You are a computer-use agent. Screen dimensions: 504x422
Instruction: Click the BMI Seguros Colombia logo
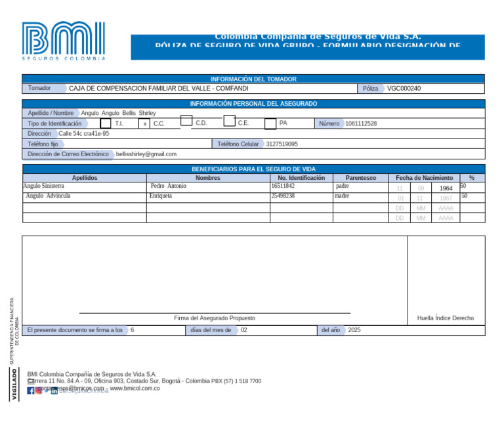point(64,41)
